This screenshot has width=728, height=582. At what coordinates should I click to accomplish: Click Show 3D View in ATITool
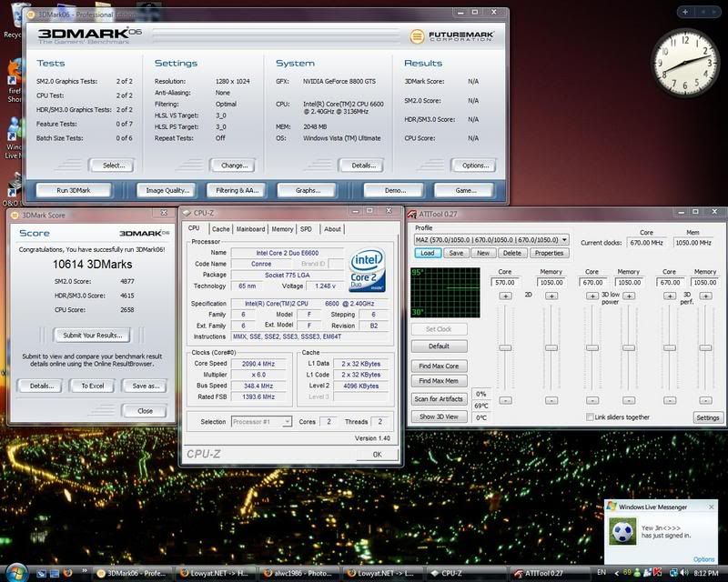coord(439,416)
